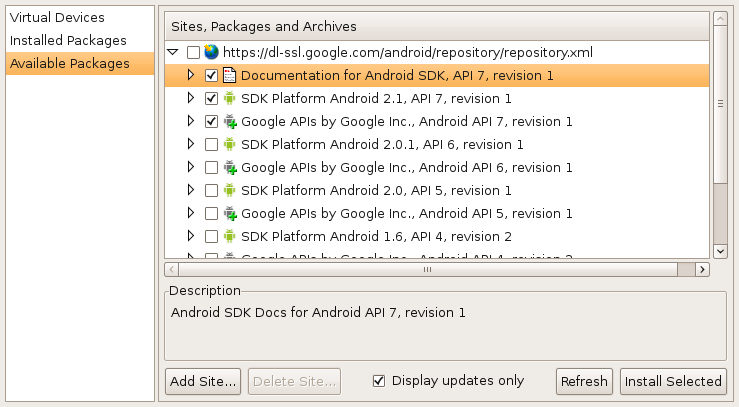Expand SDK Platform Android 1.6 row

(190, 236)
